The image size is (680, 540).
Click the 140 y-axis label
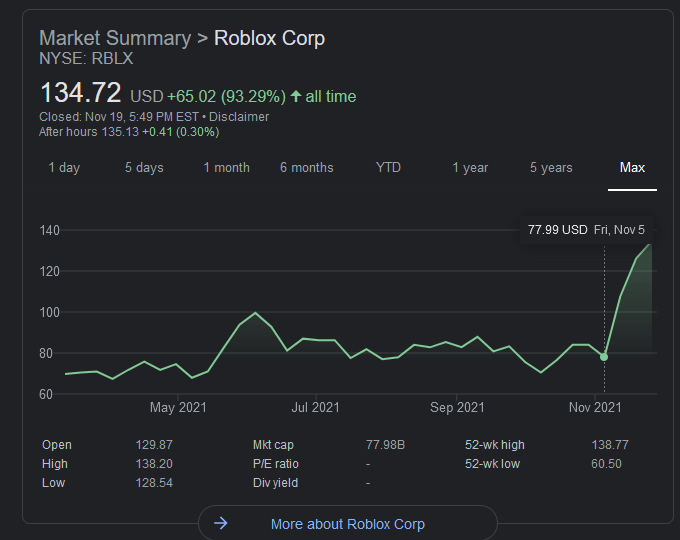click(49, 230)
